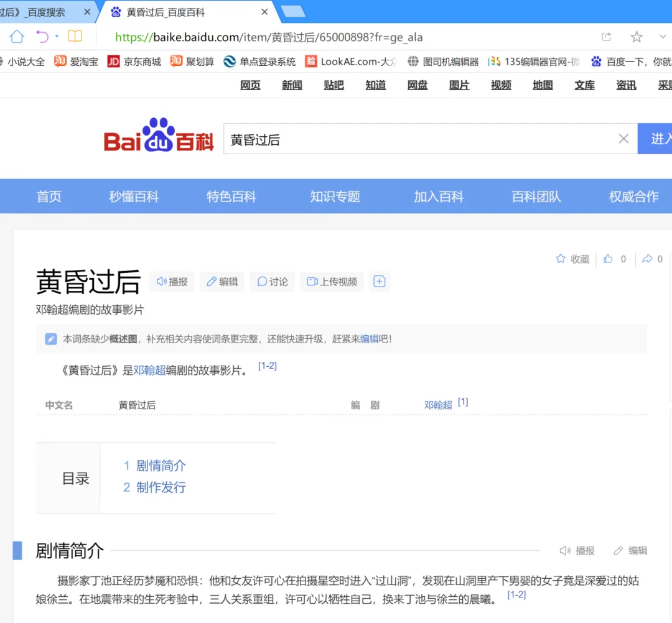Click 播报 in 剧情简介 section header
This screenshot has height=623, width=672.
(x=577, y=551)
